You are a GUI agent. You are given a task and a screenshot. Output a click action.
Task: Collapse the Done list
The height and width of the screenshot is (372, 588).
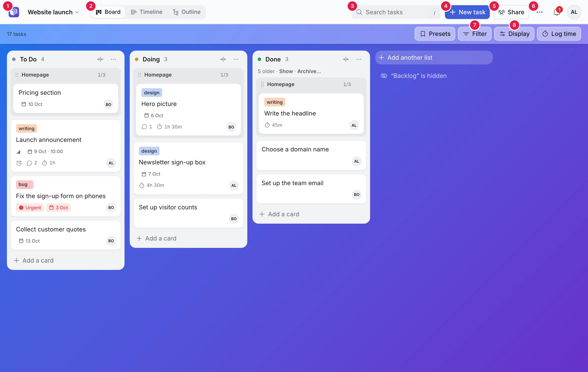(x=345, y=59)
